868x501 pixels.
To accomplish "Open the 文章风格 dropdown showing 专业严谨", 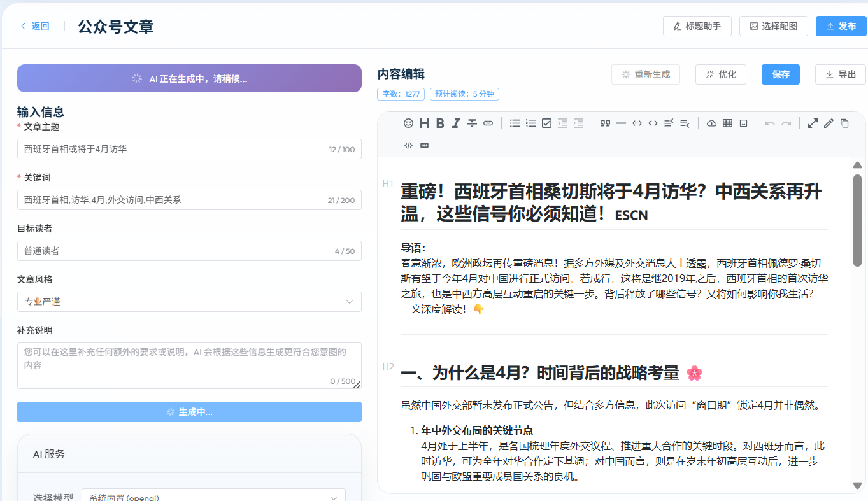I will [x=189, y=302].
